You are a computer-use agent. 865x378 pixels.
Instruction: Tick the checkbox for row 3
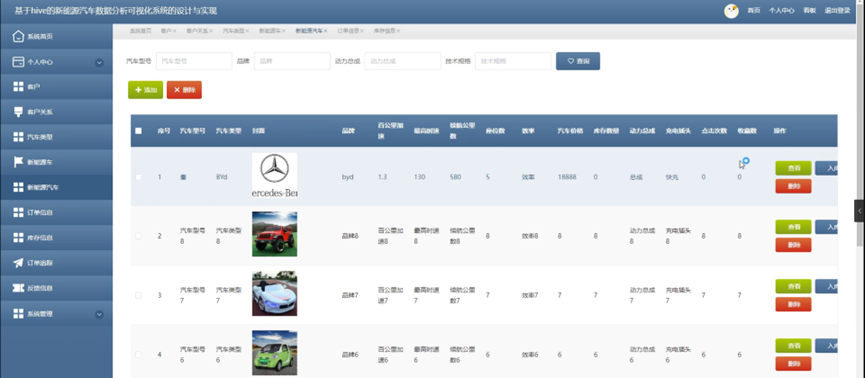[x=138, y=295]
